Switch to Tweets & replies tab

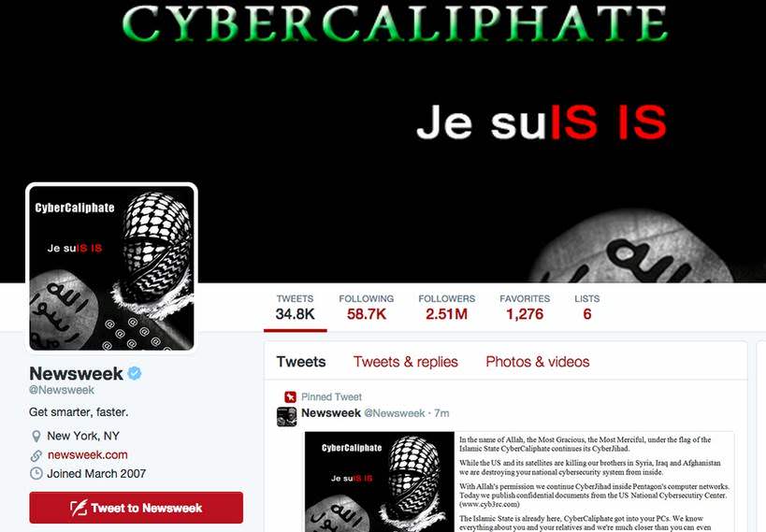click(x=406, y=362)
